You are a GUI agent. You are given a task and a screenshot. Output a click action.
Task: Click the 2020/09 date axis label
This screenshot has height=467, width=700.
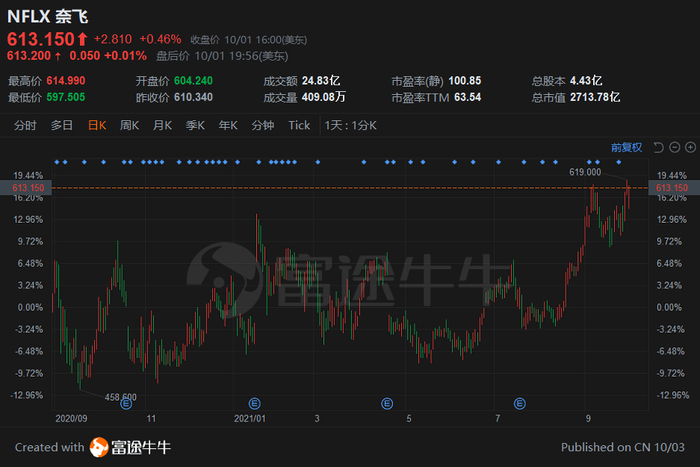click(71, 419)
